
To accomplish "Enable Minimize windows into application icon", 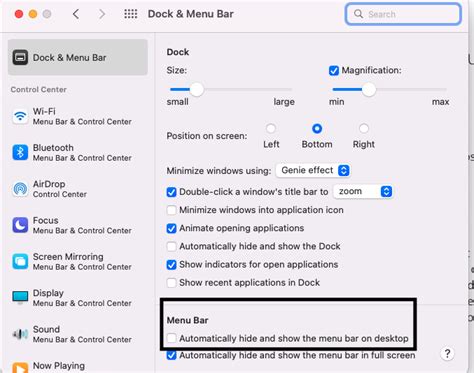I will 171,210.
